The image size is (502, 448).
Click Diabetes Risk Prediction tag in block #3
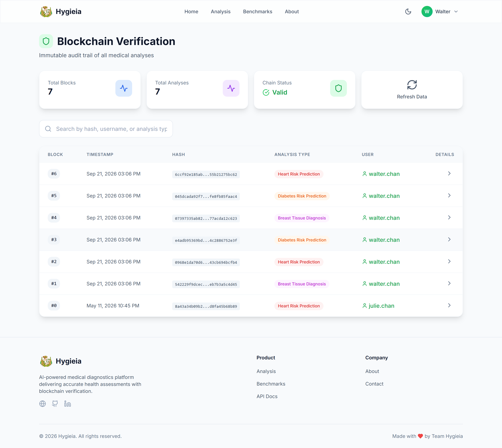pos(302,240)
